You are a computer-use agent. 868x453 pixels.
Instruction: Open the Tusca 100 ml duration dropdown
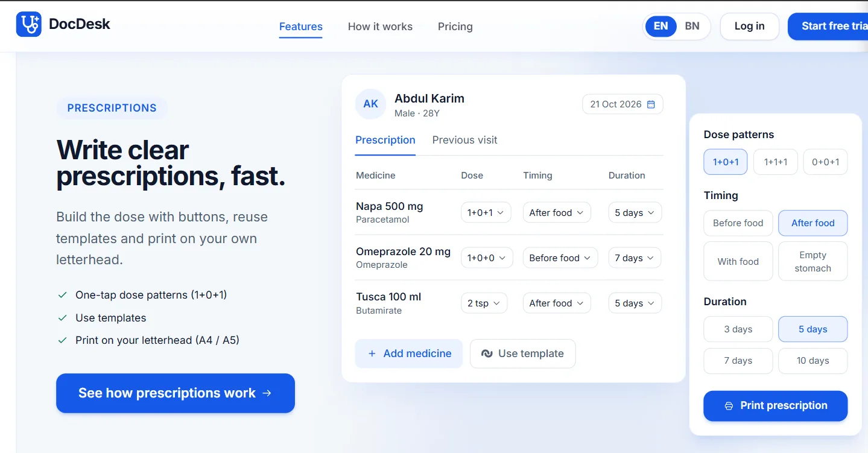[x=635, y=303]
